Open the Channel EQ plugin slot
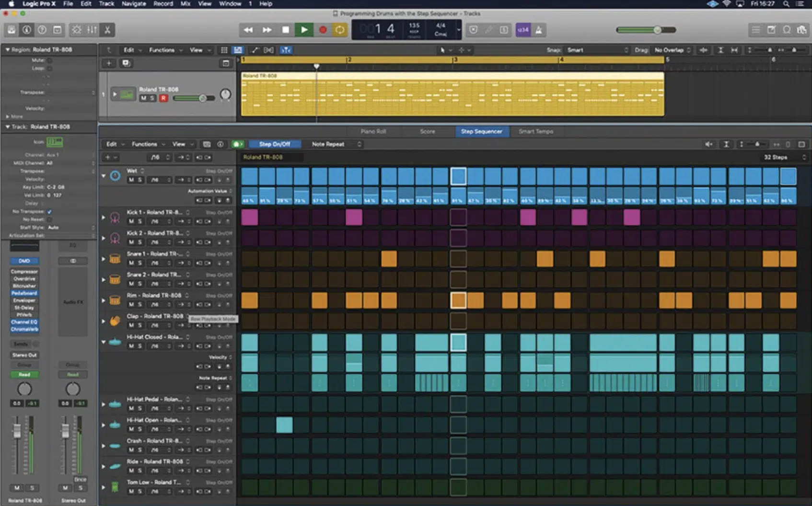The width and height of the screenshot is (812, 506). [24, 322]
